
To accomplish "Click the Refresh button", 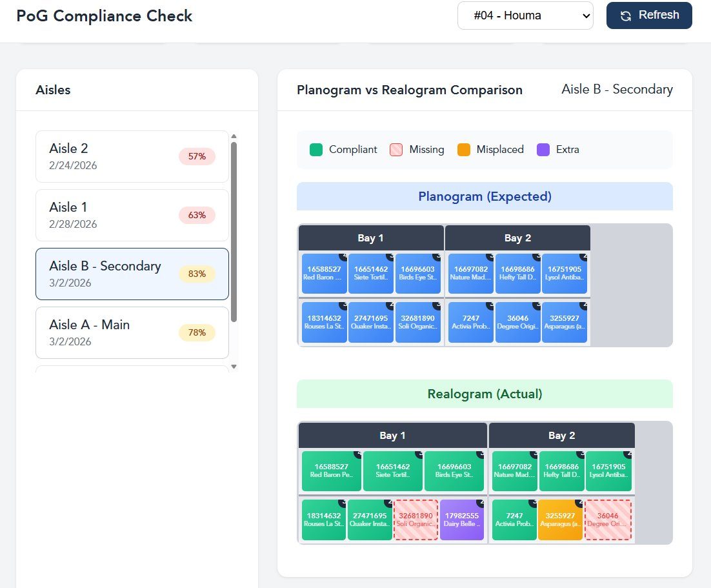I will (649, 15).
